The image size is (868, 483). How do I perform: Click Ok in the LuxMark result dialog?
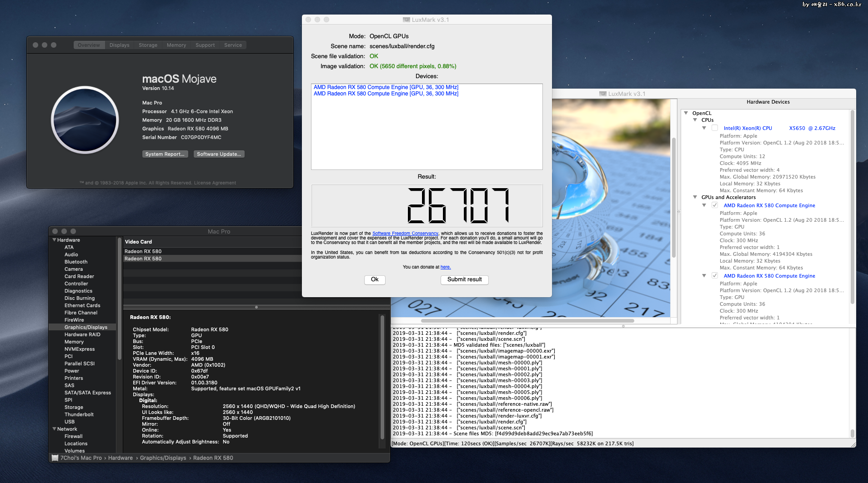coord(375,279)
